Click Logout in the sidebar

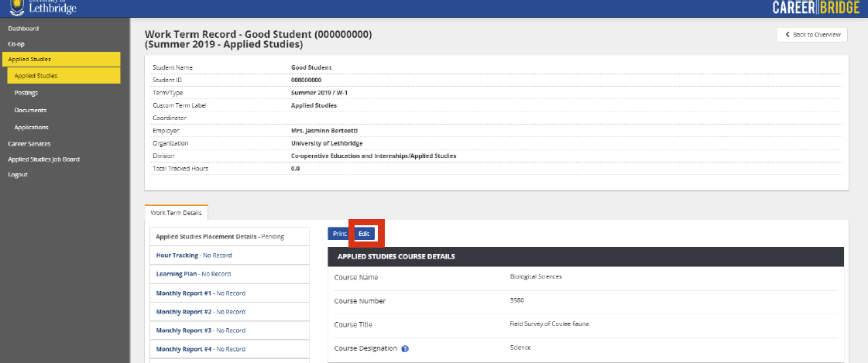[18, 175]
